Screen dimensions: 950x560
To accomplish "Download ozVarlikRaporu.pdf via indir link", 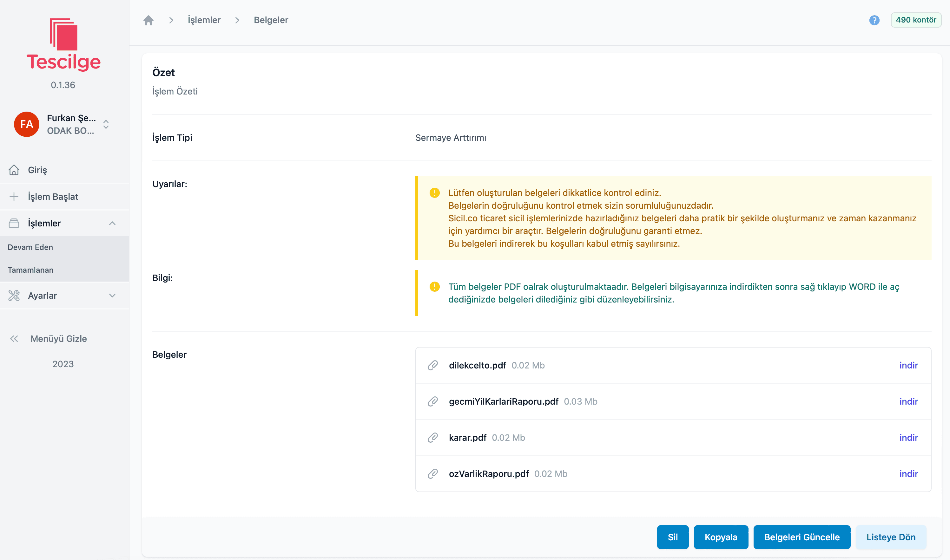I will click(908, 473).
